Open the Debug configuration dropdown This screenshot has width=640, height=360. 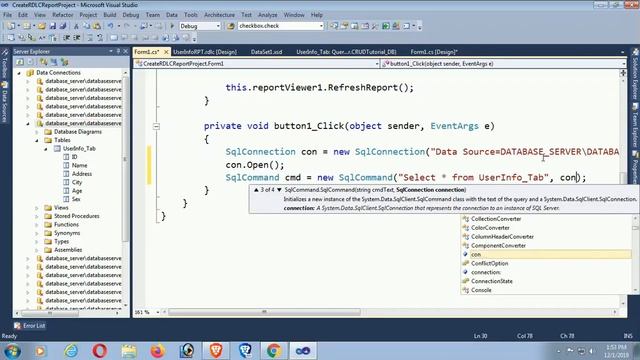(218, 26)
